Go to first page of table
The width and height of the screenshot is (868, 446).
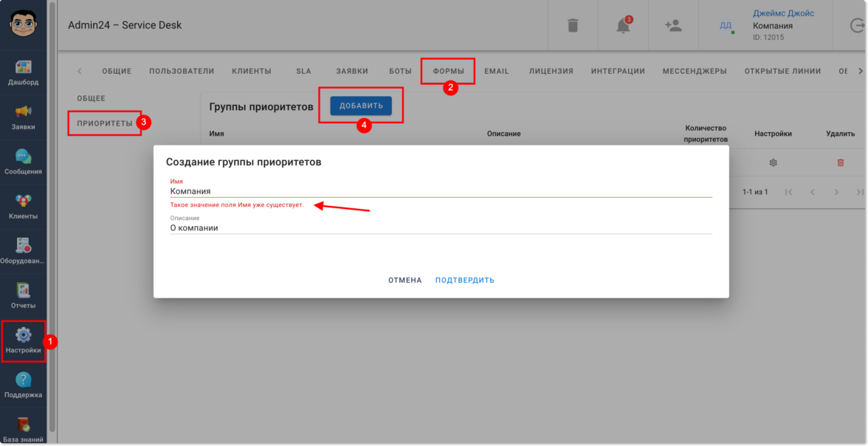[789, 192]
